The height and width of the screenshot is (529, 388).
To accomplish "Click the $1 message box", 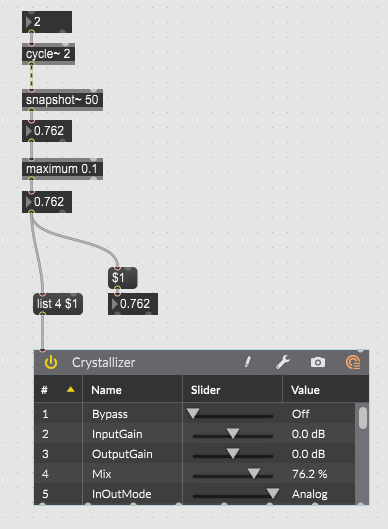I will 122,278.
